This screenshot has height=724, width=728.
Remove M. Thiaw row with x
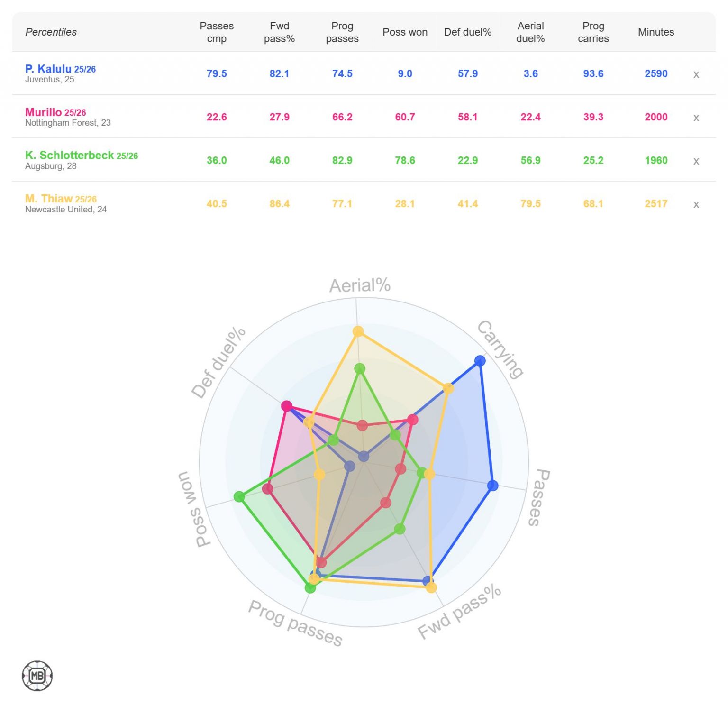tap(696, 204)
